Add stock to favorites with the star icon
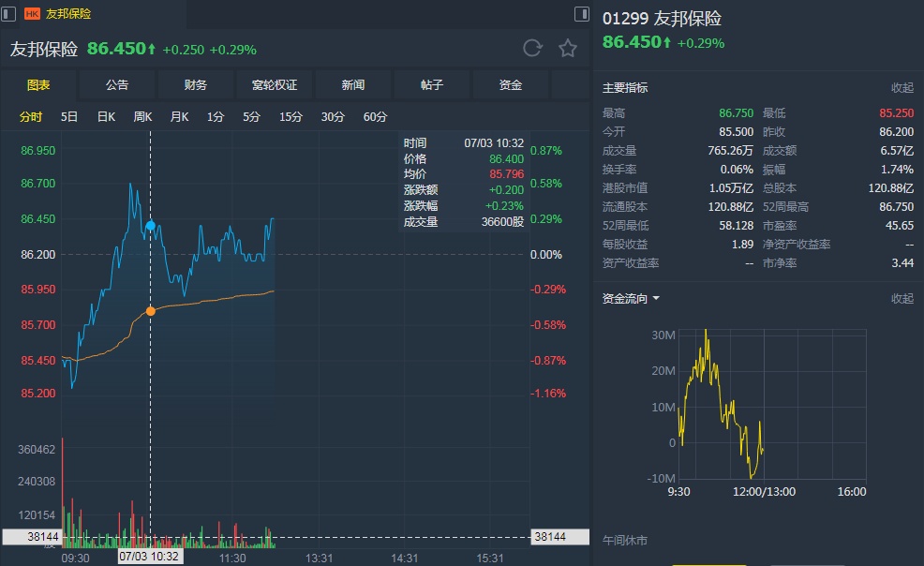 (568, 49)
